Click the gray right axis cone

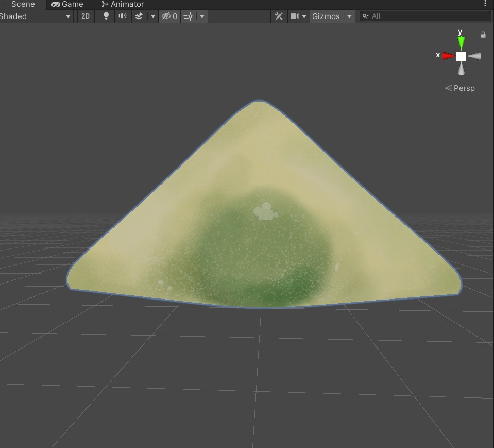pyautogui.click(x=474, y=56)
